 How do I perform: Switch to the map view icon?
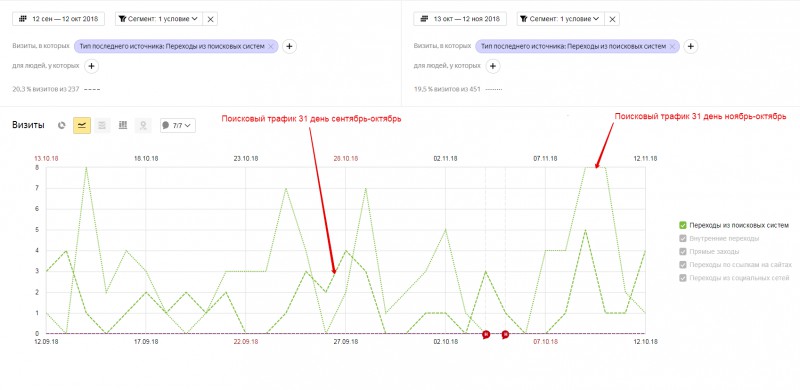[x=143, y=125]
